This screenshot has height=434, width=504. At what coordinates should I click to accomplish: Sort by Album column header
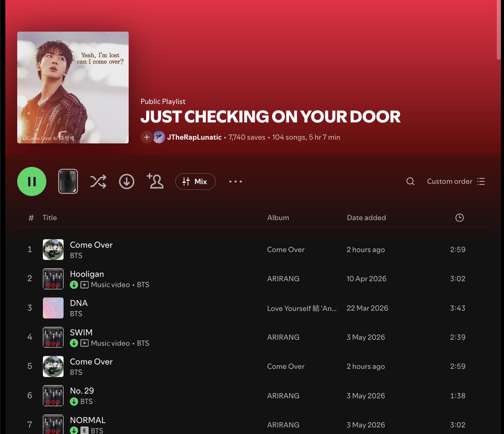click(278, 218)
